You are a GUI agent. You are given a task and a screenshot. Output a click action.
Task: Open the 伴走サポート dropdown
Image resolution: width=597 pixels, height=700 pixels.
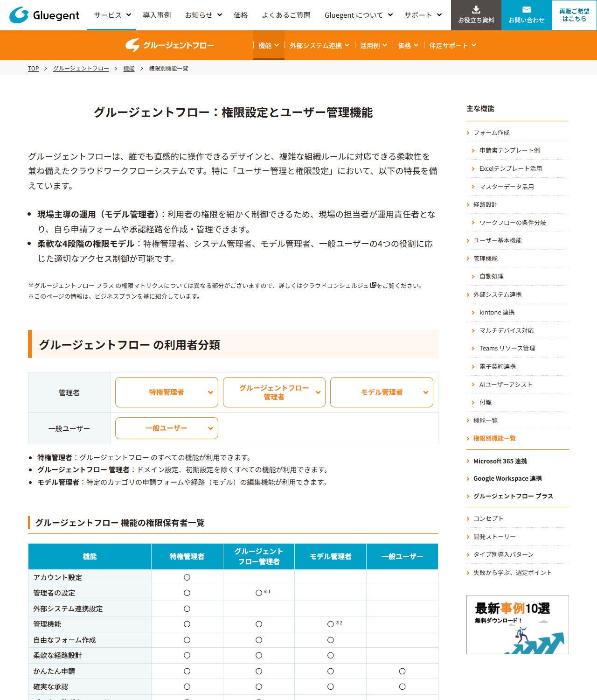click(x=453, y=45)
